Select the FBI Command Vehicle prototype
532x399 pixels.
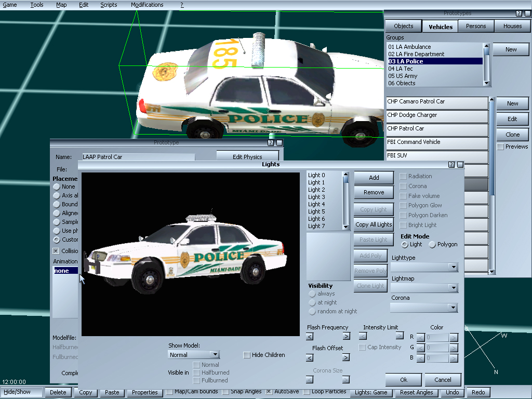click(x=437, y=142)
